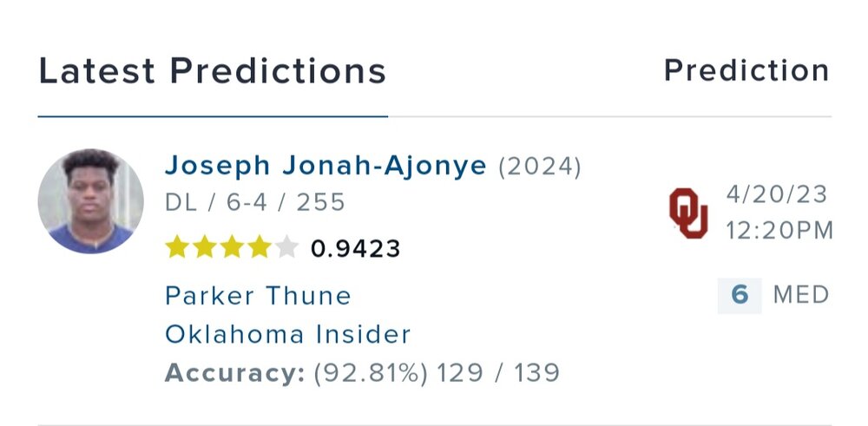Click the 4/20/23 prediction date

click(779, 194)
